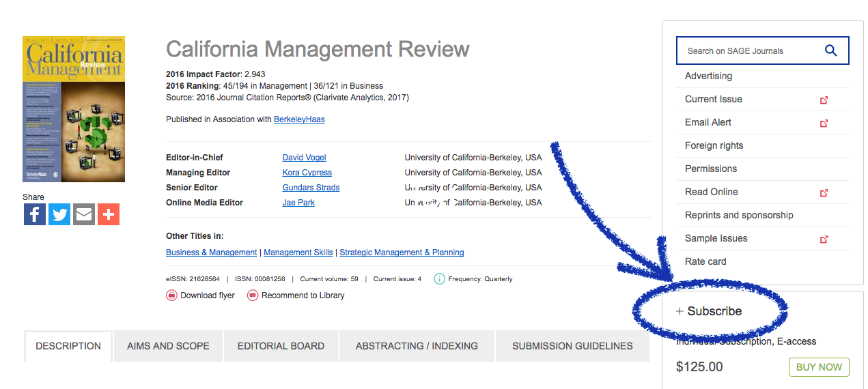Open the Permissions sidebar item
Viewport: 868px width, 389px height.
(x=711, y=169)
